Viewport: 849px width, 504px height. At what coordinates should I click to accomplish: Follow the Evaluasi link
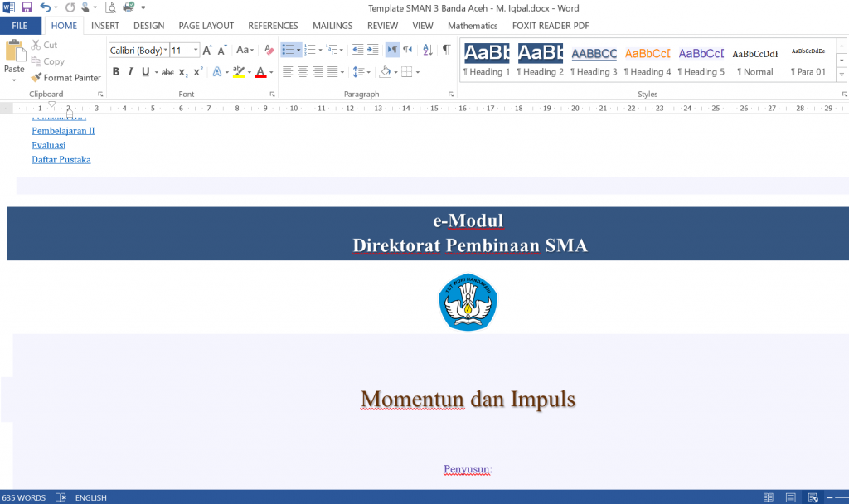48,145
